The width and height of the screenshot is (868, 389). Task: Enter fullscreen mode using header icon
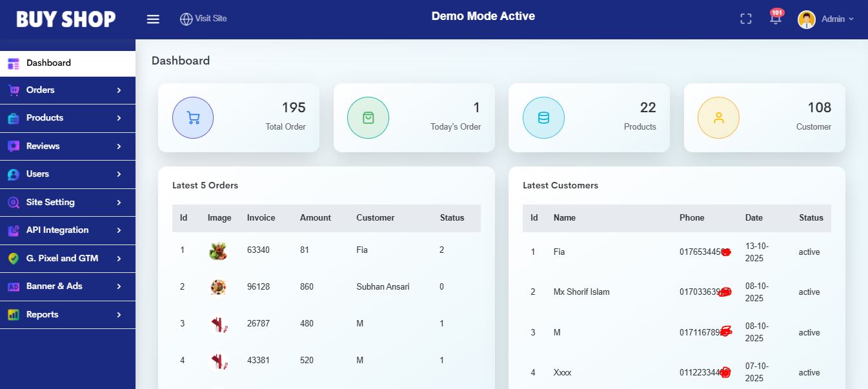(x=746, y=19)
